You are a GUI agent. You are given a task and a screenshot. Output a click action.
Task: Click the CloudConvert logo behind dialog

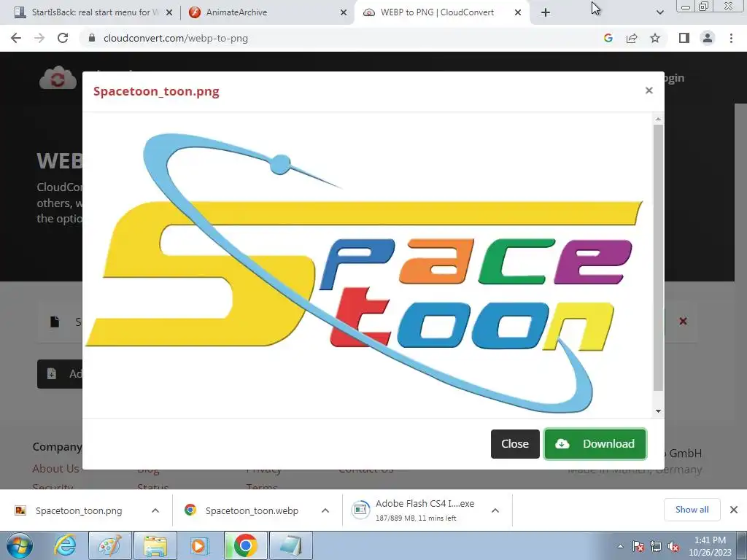(x=58, y=78)
